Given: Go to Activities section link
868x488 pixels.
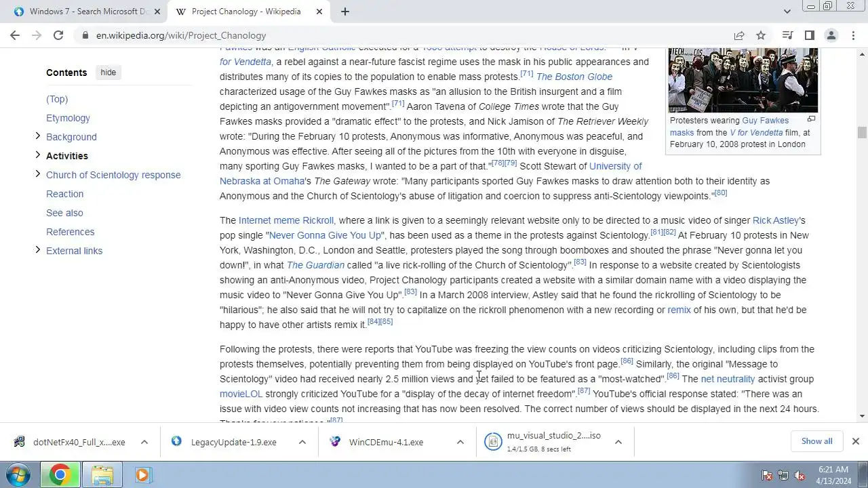Looking at the screenshot, I should tap(67, 156).
